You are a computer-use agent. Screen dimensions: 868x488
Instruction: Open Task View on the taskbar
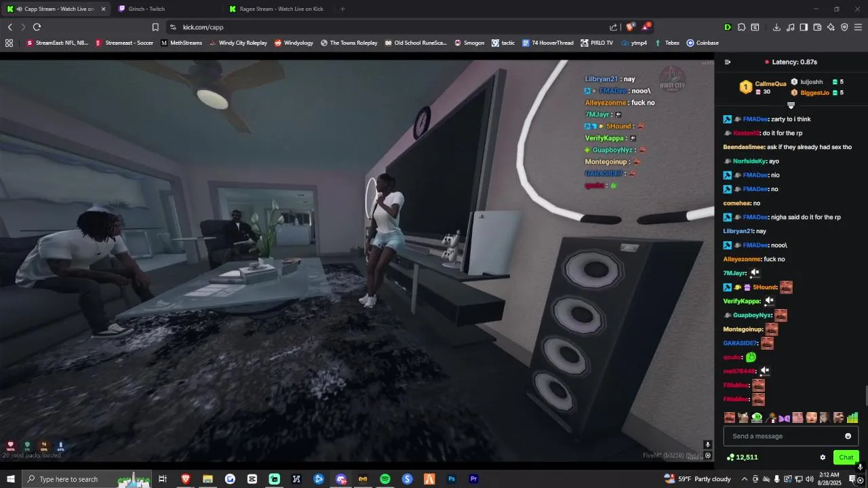tap(163, 479)
